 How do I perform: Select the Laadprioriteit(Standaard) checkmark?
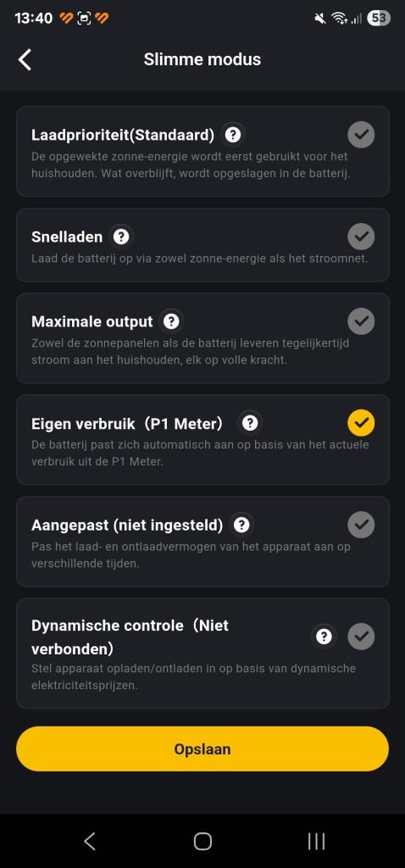(x=361, y=135)
